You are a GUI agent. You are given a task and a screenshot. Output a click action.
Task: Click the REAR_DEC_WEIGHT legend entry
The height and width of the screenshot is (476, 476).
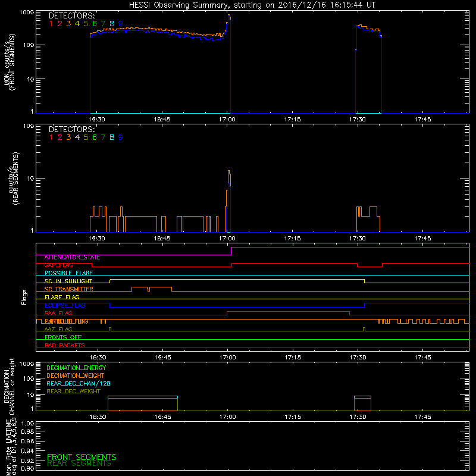(x=73, y=392)
